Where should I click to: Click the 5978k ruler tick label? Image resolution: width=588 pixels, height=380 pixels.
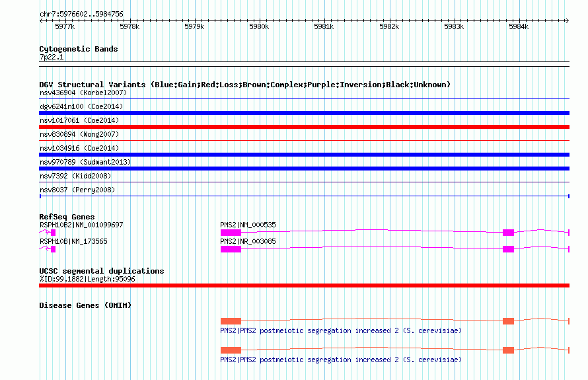(129, 26)
